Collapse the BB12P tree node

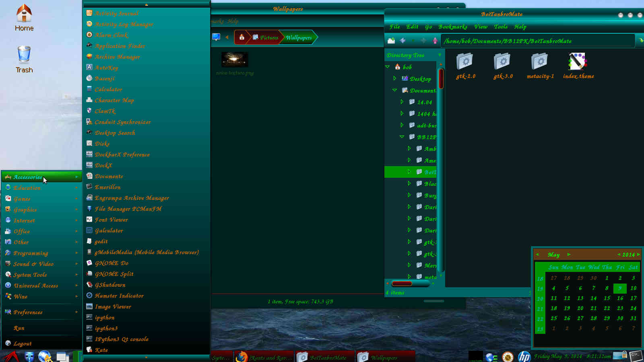click(x=402, y=137)
